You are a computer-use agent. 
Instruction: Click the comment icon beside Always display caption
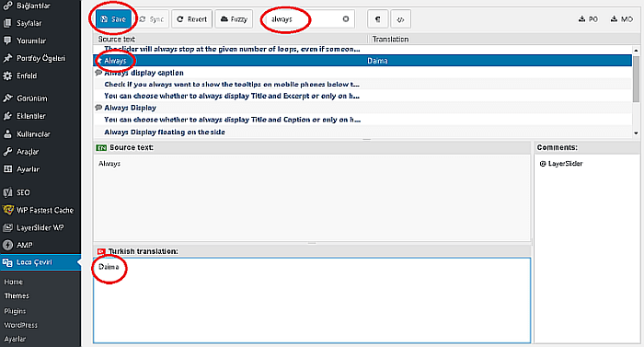tap(98, 73)
